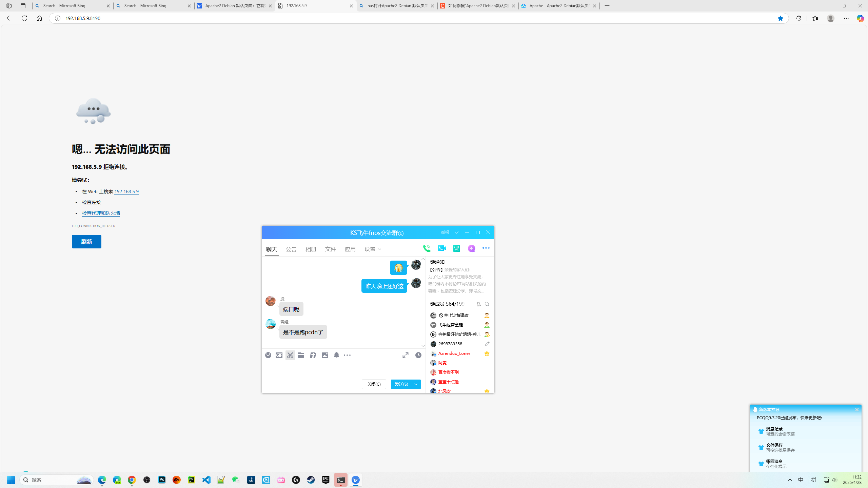Select member 飞牛运营童鞋 in the list
Image resolution: width=868 pixels, height=488 pixels.
[x=460, y=325]
